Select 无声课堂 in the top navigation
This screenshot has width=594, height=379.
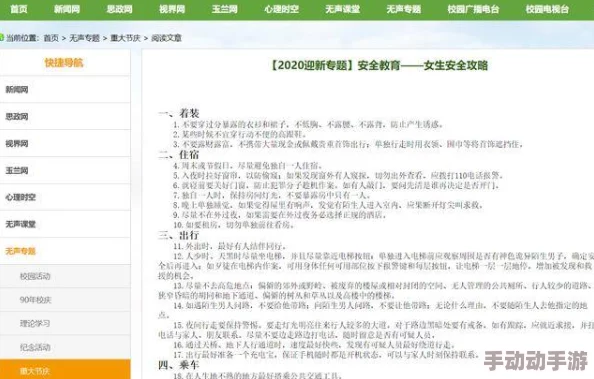[x=342, y=9]
